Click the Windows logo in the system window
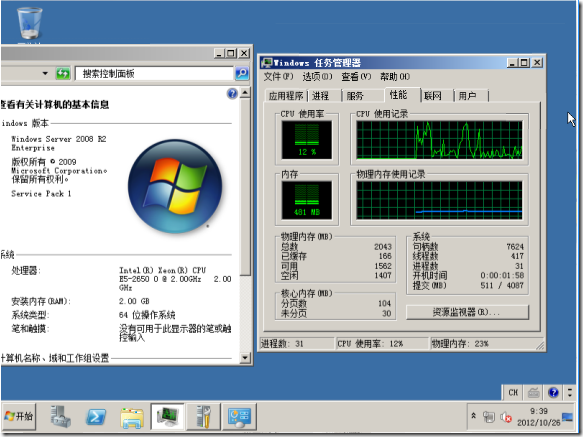Viewport: 583px width, 437px height. [175, 186]
